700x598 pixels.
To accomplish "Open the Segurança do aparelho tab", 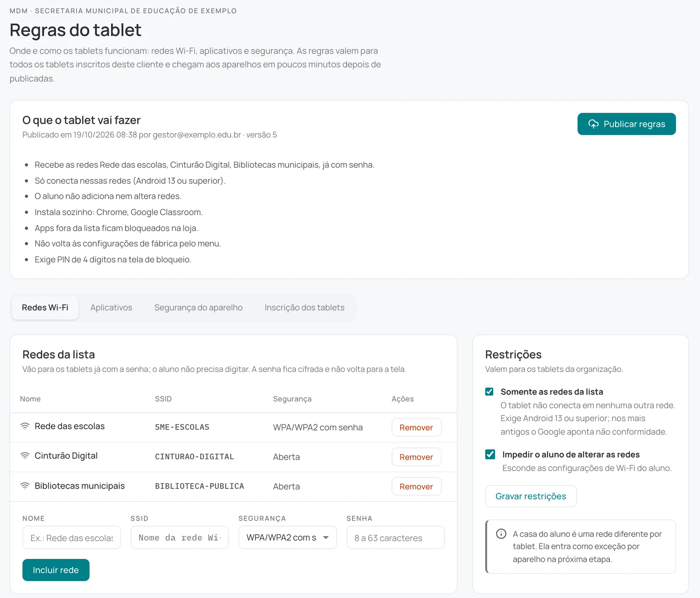I will (198, 308).
